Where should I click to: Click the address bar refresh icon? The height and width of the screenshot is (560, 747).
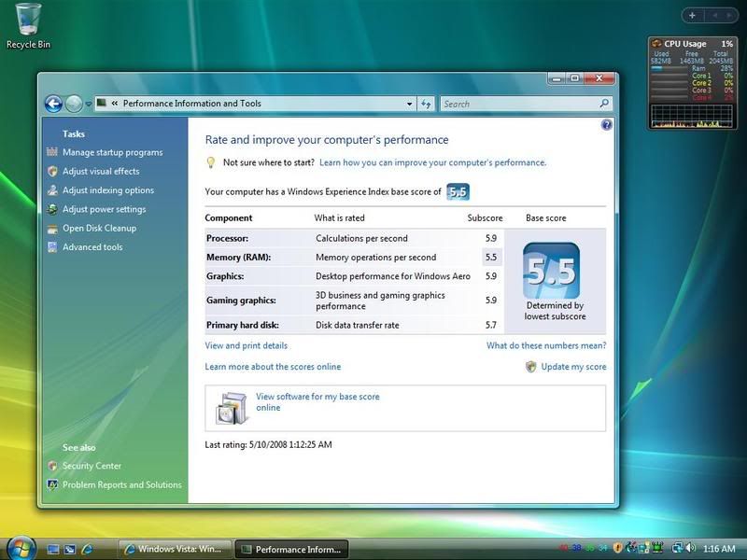(427, 104)
